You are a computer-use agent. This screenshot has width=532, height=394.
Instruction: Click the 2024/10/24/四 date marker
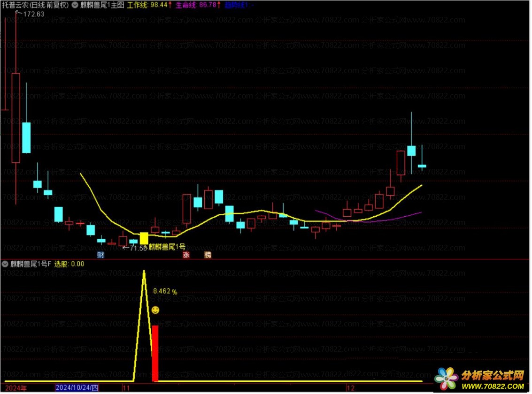pos(77,388)
